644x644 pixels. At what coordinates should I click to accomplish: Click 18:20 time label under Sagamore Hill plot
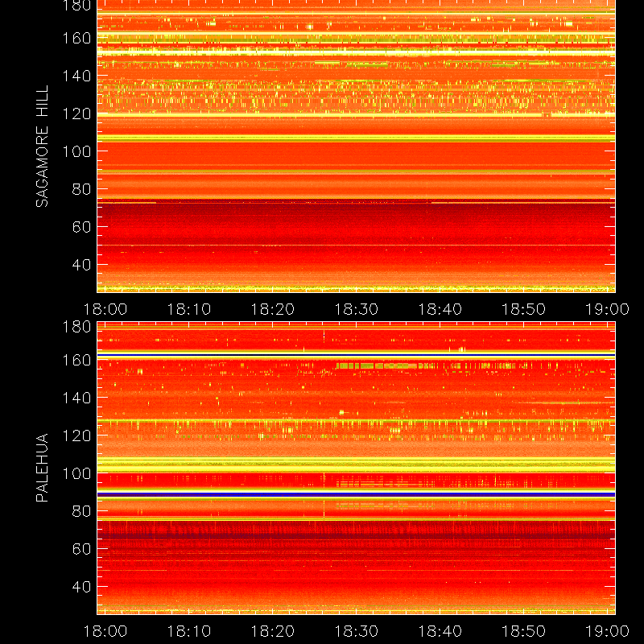tap(272, 309)
